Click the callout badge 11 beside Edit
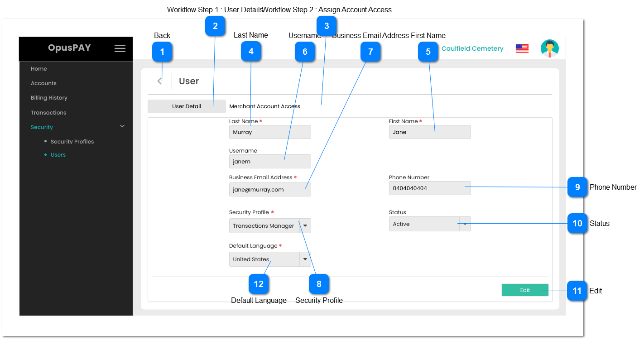This screenshot has width=644, height=340. 577,291
